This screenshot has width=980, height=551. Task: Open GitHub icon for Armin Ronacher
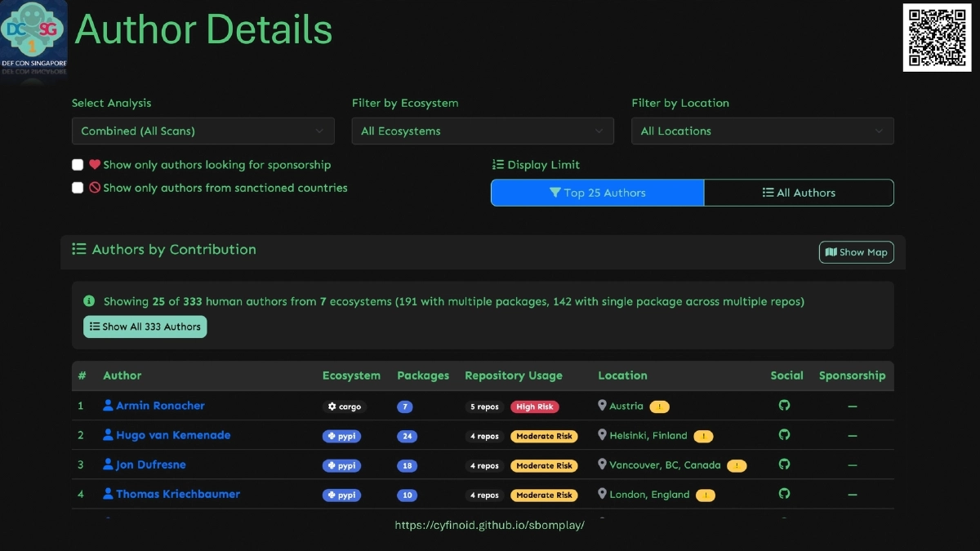[x=784, y=406]
